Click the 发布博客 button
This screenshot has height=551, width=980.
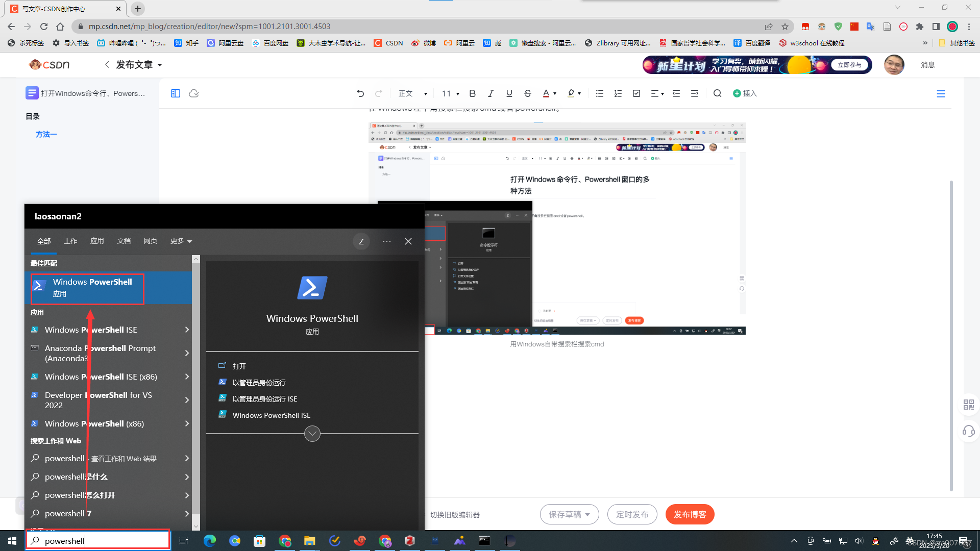click(x=690, y=514)
